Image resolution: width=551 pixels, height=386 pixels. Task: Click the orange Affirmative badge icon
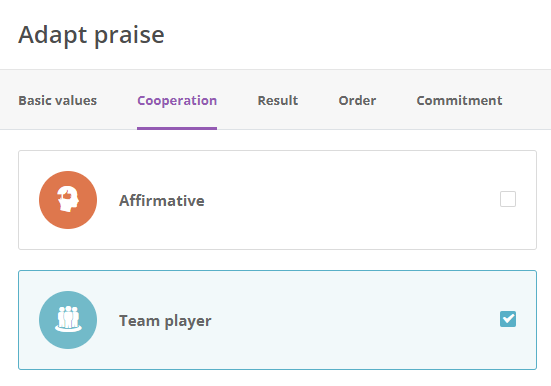coord(68,200)
